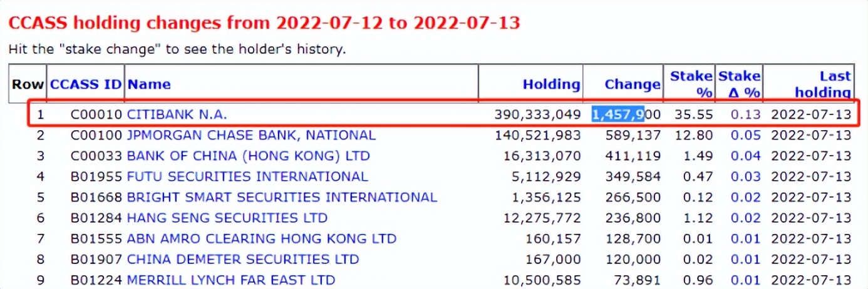
Task: Open HANG SENG SECURITIES LTD link
Action: (227, 218)
